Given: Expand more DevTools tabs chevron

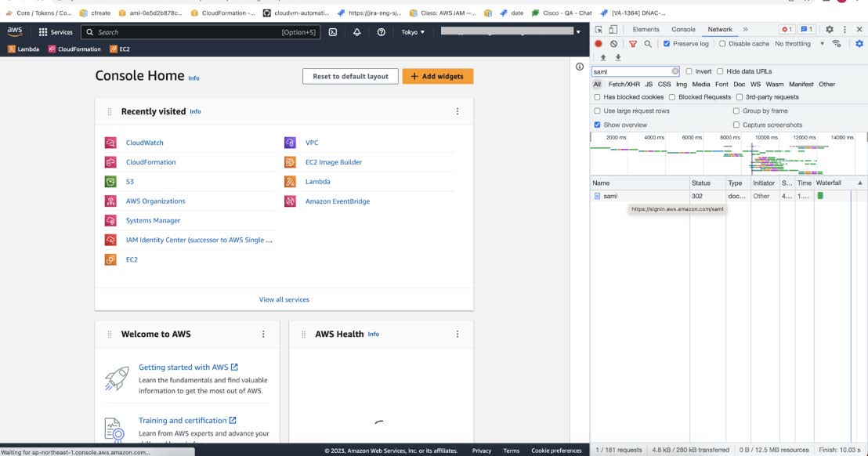Looking at the screenshot, I should pos(746,29).
